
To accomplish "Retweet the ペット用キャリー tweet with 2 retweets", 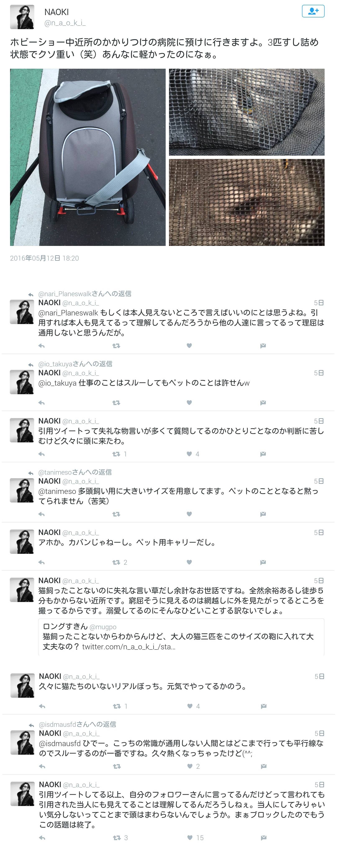I will tap(116, 562).
